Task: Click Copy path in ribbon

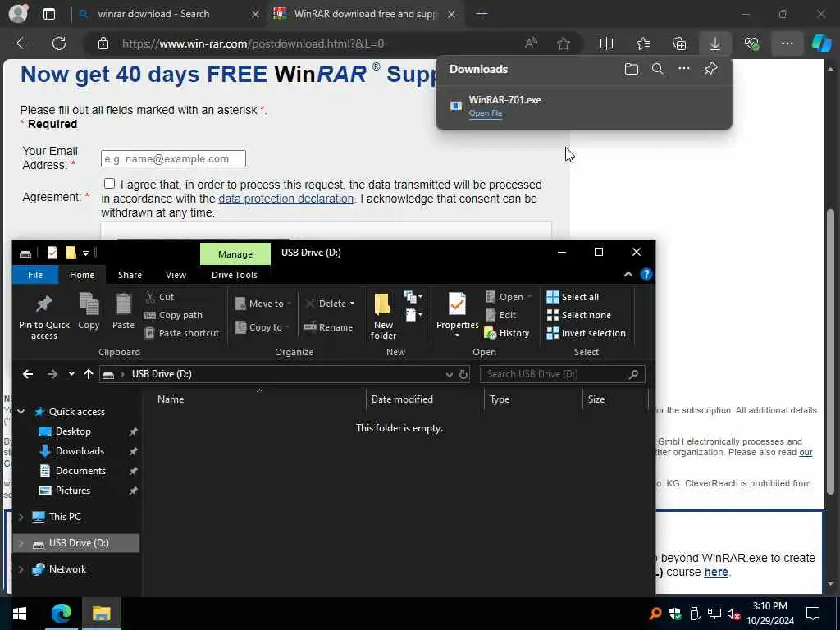Action: coord(174,315)
